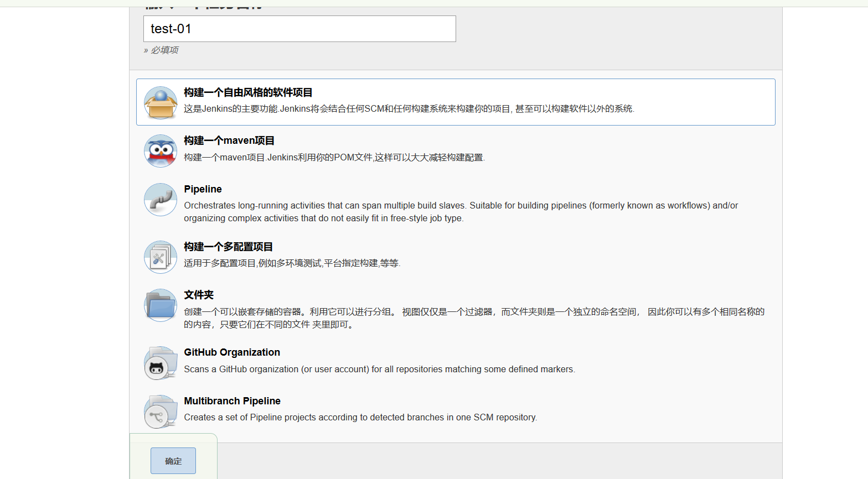
Task: Click the multi-configuration project tools icon
Action: click(161, 257)
